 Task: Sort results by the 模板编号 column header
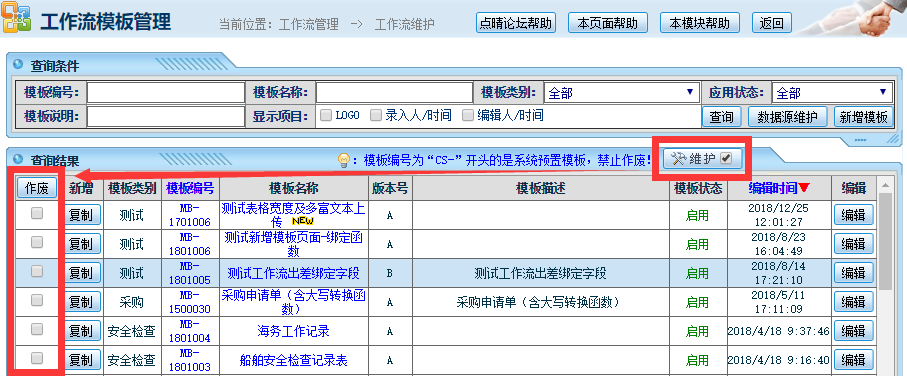pos(190,188)
